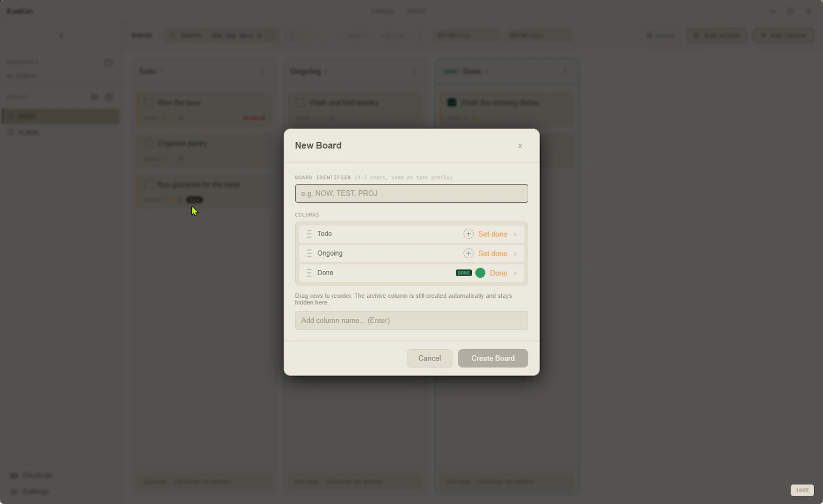Grab the drag handle of Done row
The height and width of the screenshot is (504, 823).
309,273
